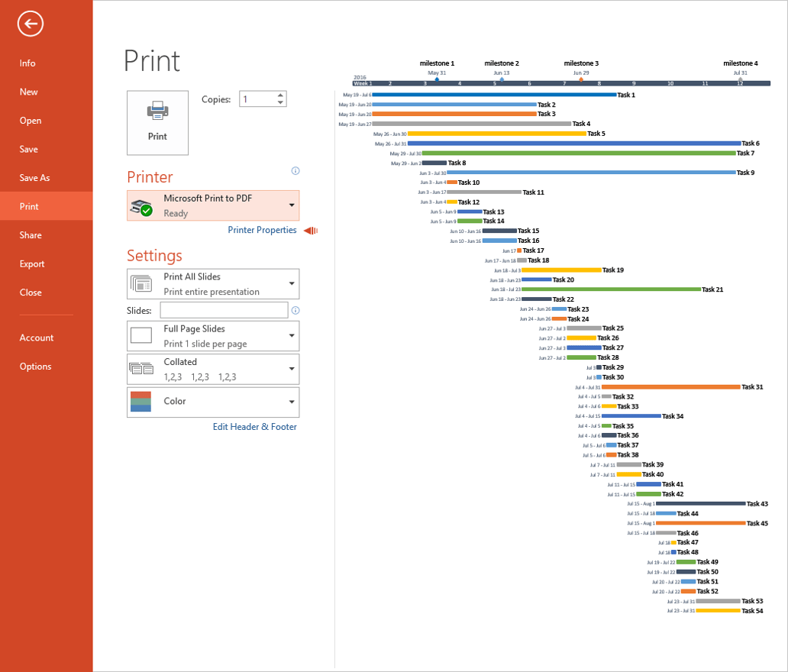Click the printer icon on the Print button
This screenshot has width=788, height=672.
(157, 111)
